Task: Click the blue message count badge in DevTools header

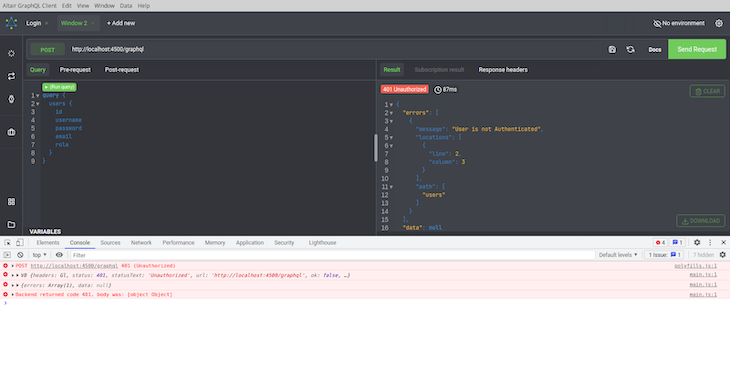Action: pos(677,242)
